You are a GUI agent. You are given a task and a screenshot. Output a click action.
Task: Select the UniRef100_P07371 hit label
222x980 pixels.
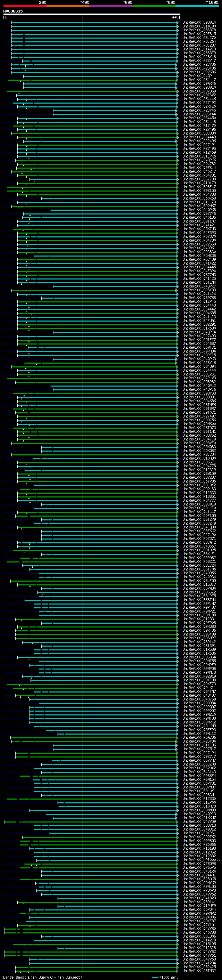tap(199, 539)
